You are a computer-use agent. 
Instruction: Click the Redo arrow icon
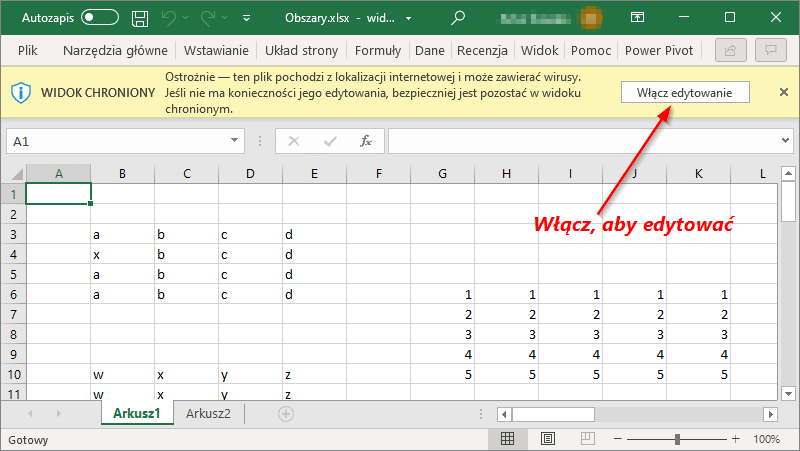click(x=208, y=18)
